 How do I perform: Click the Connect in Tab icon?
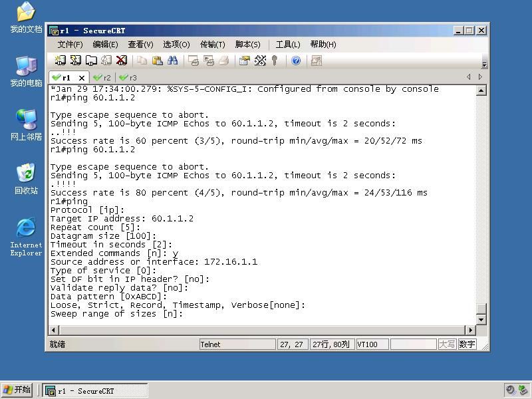pyautogui.click(x=91, y=61)
